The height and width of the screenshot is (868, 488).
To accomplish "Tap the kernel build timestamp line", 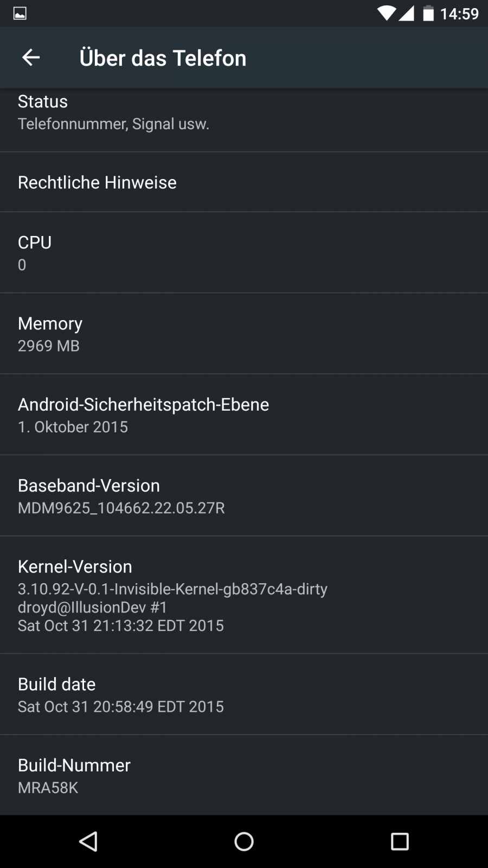I will 120,626.
